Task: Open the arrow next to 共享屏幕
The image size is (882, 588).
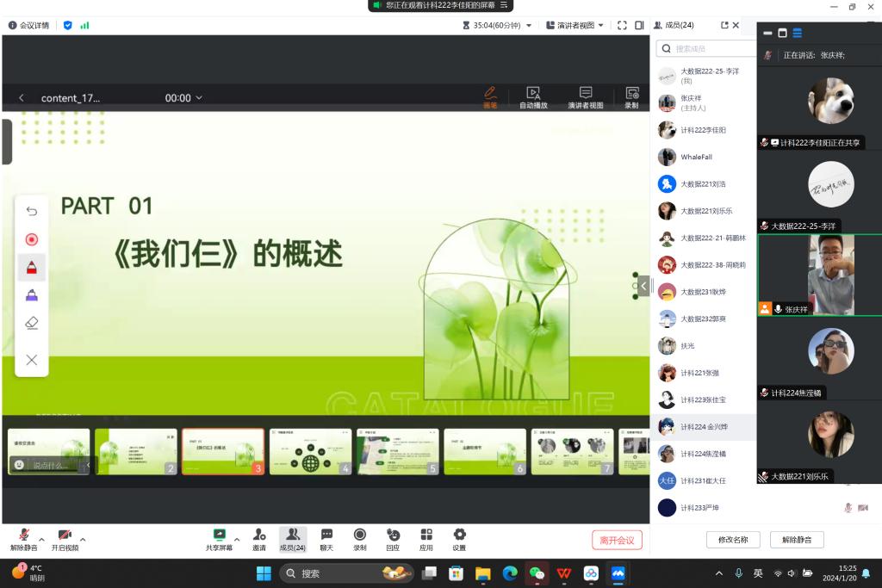Action: point(237,540)
